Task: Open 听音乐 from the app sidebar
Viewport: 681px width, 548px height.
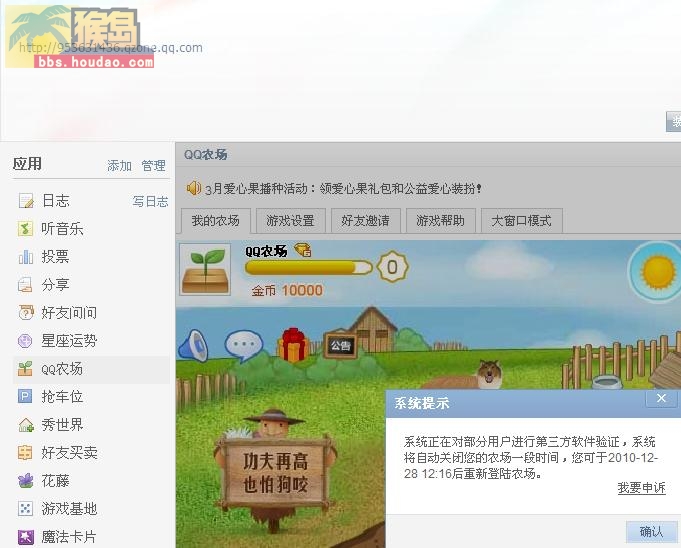Action: [62, 229]
